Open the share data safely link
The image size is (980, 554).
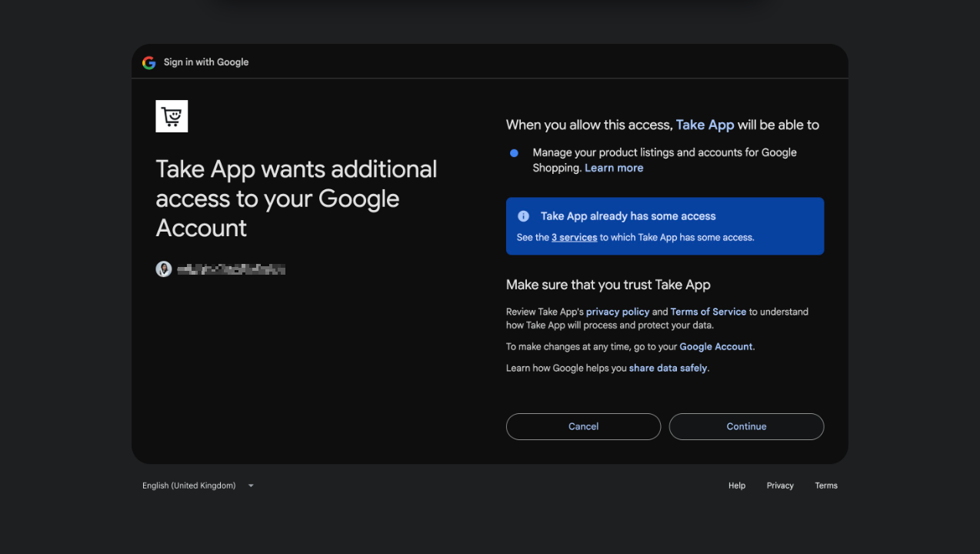click(x=668, y=368)
